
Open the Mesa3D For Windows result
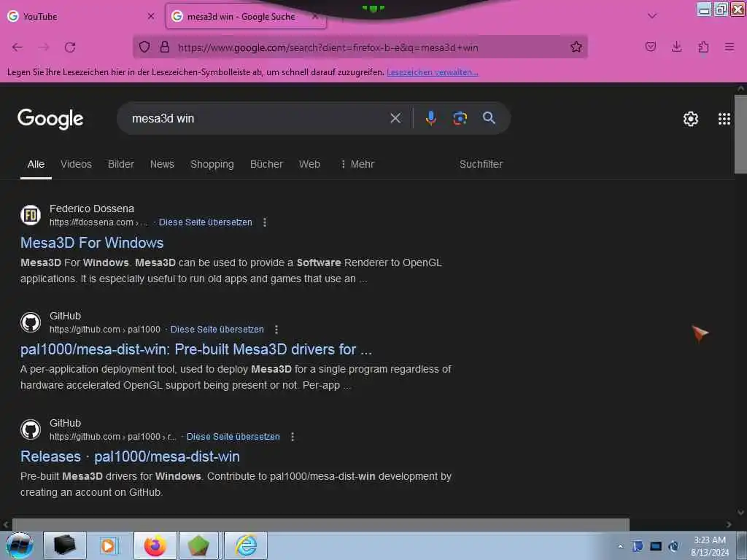(92, 243)
